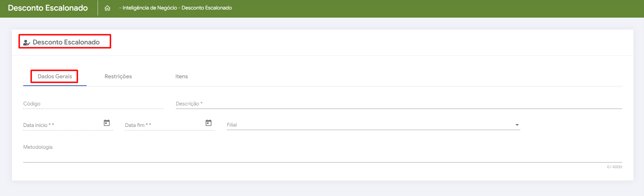644x196 pixels.
Task: Switch to the Dados Gerais tab
Action: [x=55, y=76]
